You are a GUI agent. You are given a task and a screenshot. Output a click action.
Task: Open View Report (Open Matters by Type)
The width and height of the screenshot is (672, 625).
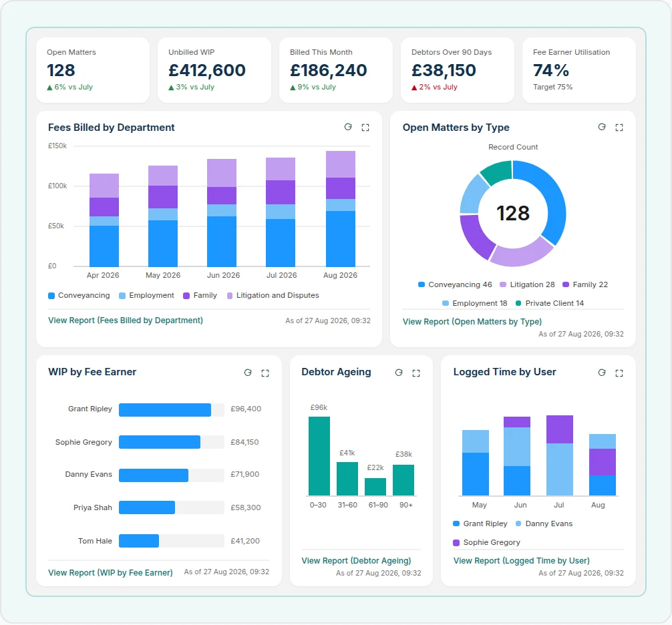pos(472,322)
